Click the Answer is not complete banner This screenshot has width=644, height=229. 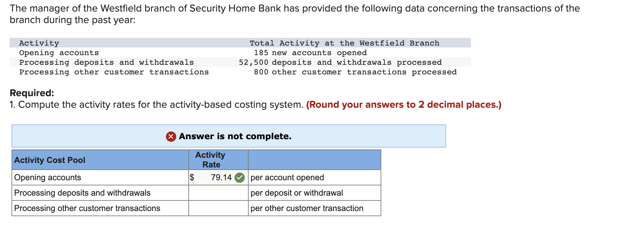(x=229, y=136)
